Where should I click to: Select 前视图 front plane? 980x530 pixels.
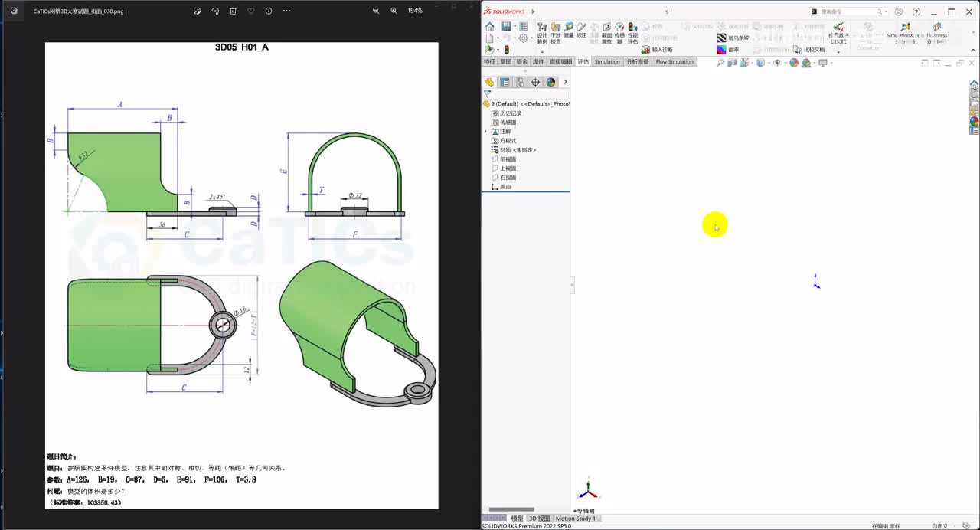[504, 159]
